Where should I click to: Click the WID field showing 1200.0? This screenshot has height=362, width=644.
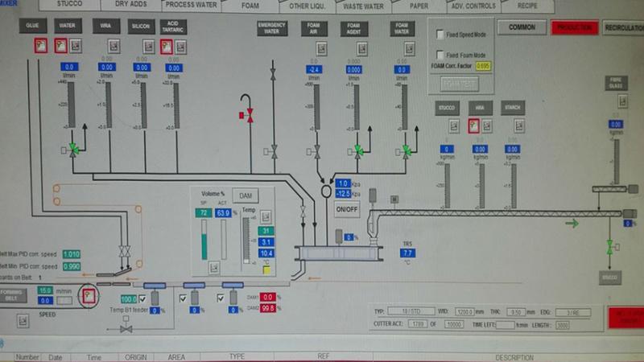tap(464, 312)
